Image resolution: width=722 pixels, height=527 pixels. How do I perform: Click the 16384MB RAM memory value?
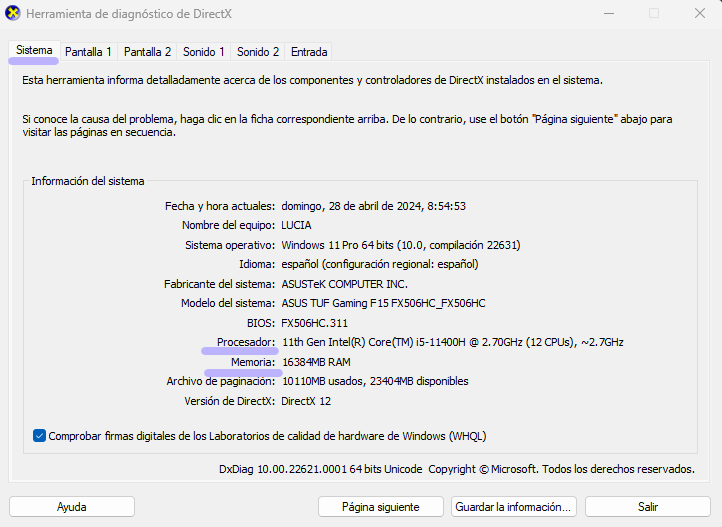[x=316, y=362]
